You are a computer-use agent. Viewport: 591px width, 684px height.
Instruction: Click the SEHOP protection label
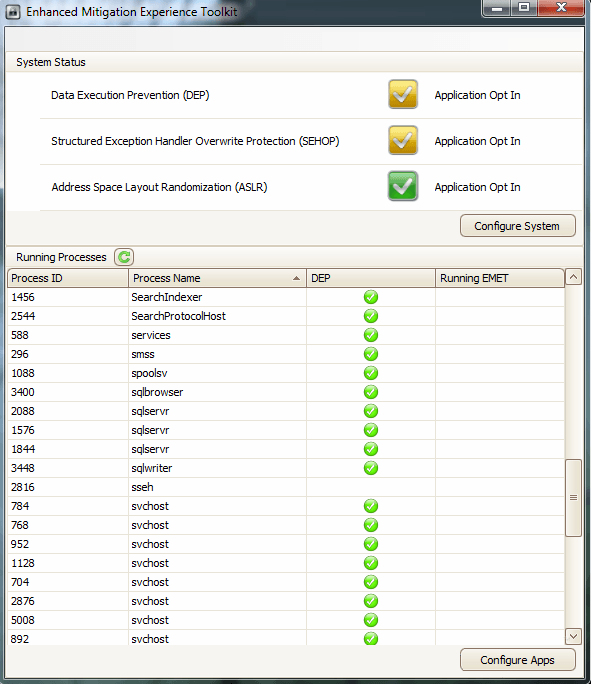(195, 141)
